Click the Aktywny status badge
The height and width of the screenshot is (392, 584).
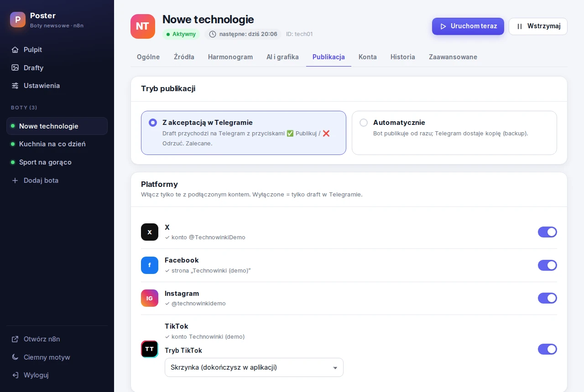click(181, 34)
